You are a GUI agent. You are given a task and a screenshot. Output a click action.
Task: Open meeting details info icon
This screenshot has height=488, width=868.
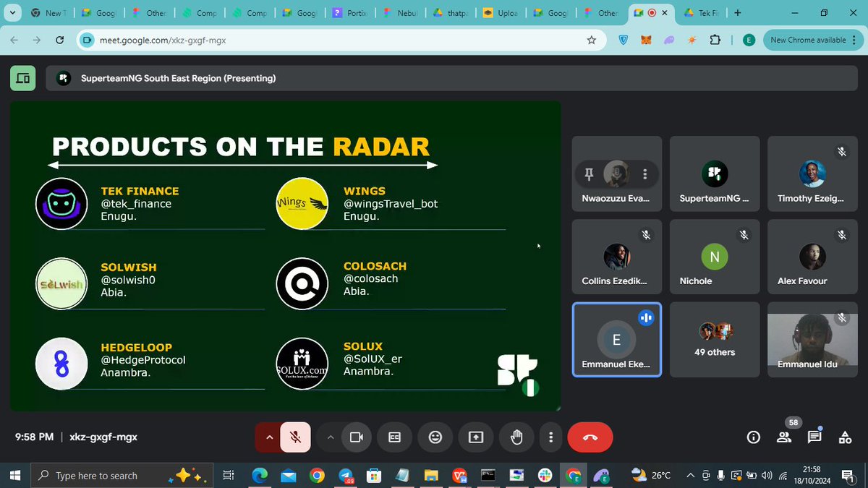(753, 437)
